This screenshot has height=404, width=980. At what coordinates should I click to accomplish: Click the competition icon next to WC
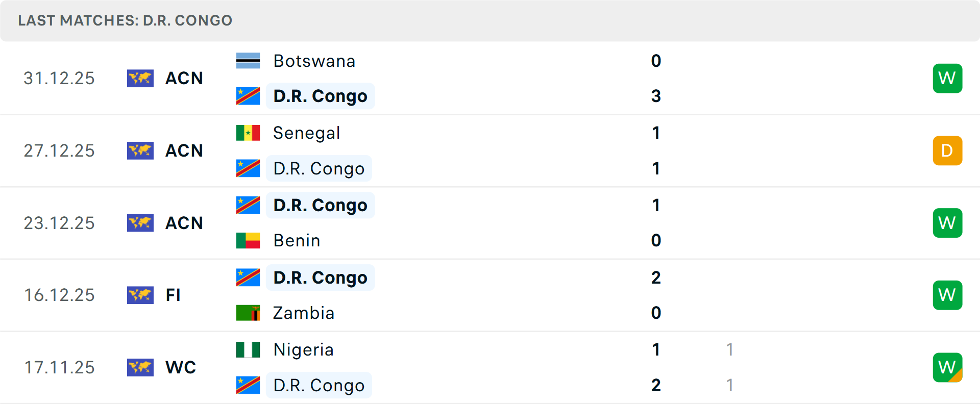[x=140, y=367]
